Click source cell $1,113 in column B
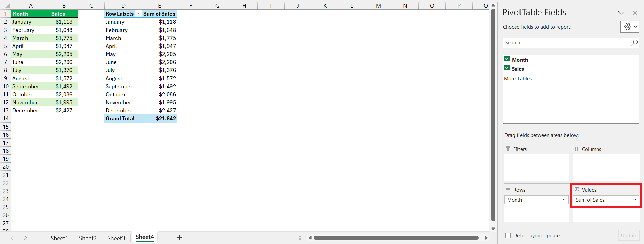This screenshot has height=244, width=644. (64, 22)
